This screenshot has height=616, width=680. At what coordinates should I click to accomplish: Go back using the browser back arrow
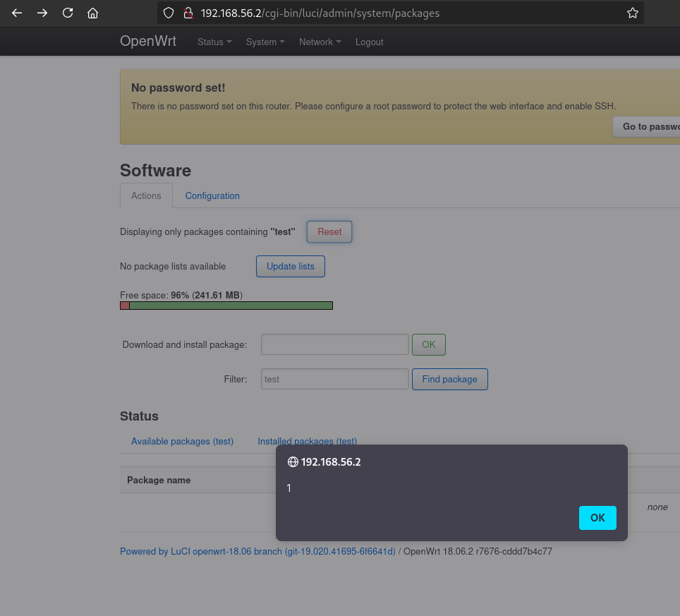point(17,13)
